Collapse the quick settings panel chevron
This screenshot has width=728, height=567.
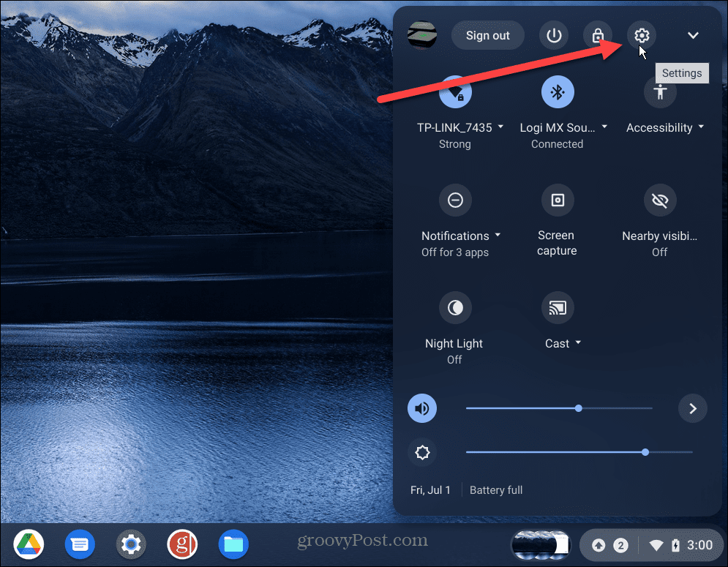click(693, 35)
